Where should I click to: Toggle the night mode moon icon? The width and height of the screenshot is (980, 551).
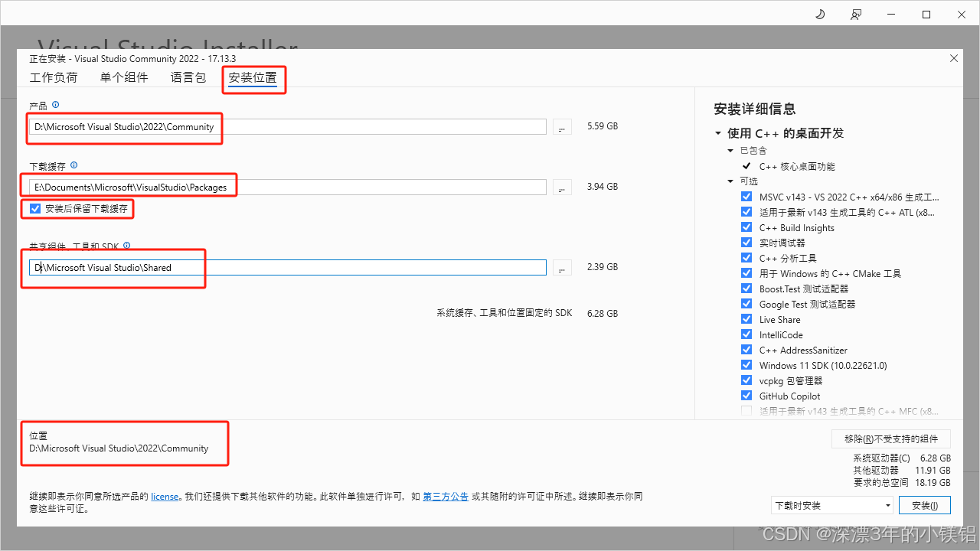(x=820, y=15)
